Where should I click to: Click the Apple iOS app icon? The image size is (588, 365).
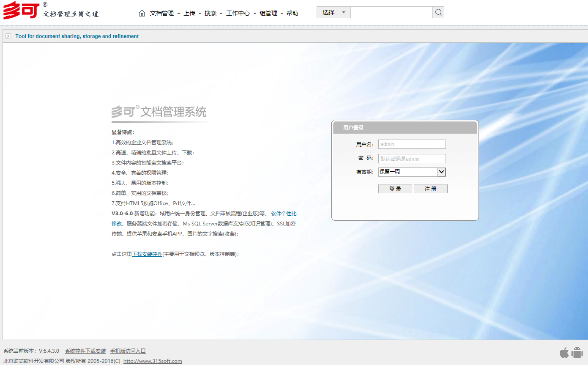point(564,352)
